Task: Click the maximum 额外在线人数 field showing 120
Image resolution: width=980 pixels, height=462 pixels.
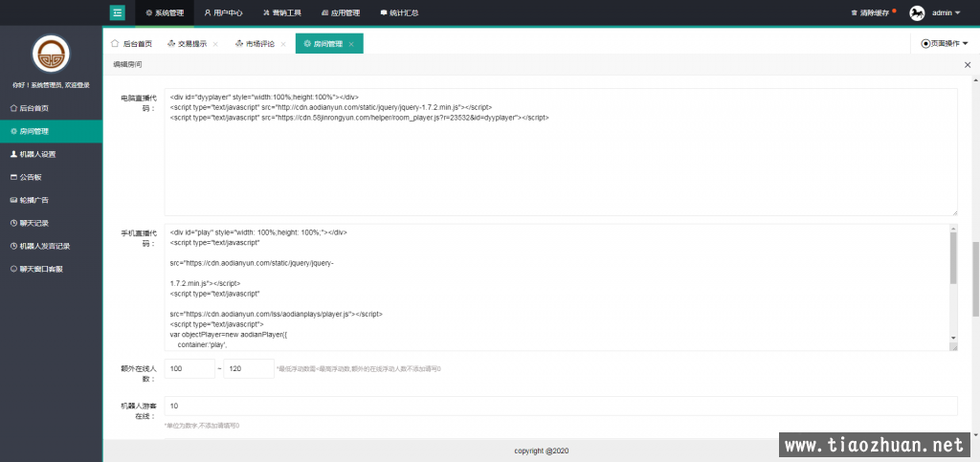Action: pyautogui.click(x=249, y=369)
